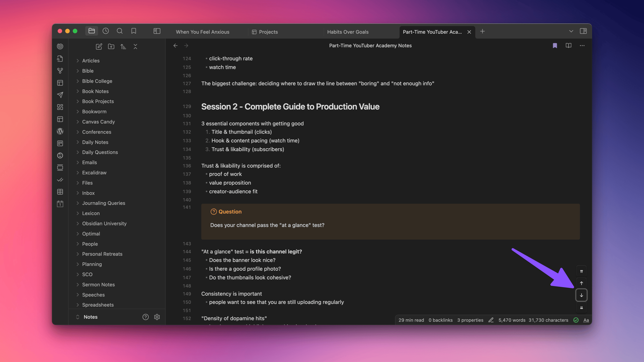Open bookmarks panel in top toolbar
Screen dimensions: 644x362
pyautogui.click(x=134, y=31)
